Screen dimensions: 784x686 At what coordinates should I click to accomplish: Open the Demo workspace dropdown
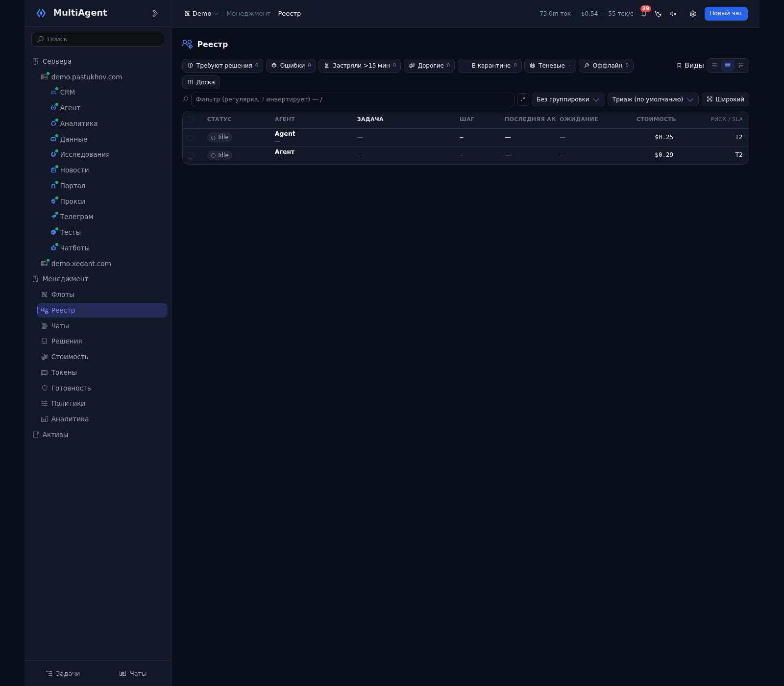tap(201, 14)
